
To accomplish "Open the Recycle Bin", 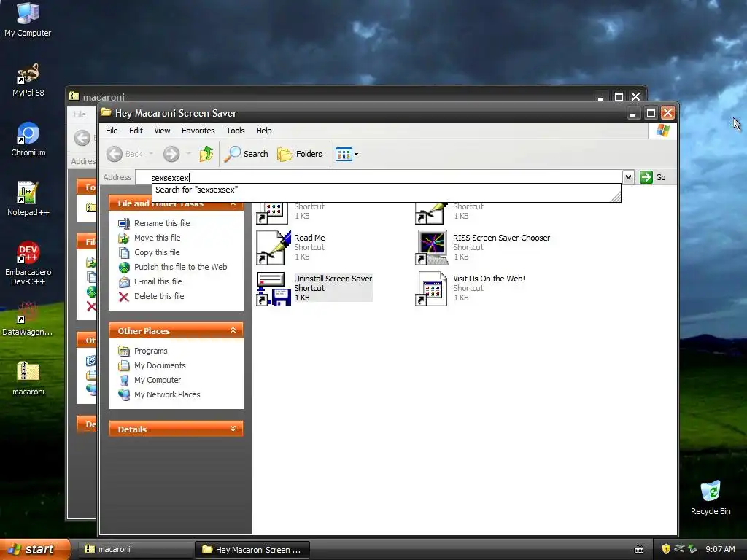I will (711, 497).
